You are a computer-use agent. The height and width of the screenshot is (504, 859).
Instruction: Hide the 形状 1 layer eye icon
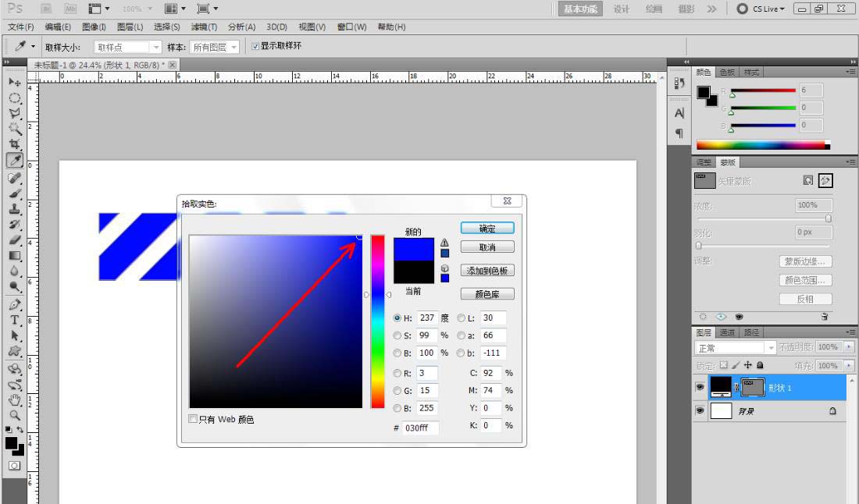point(700,387)
